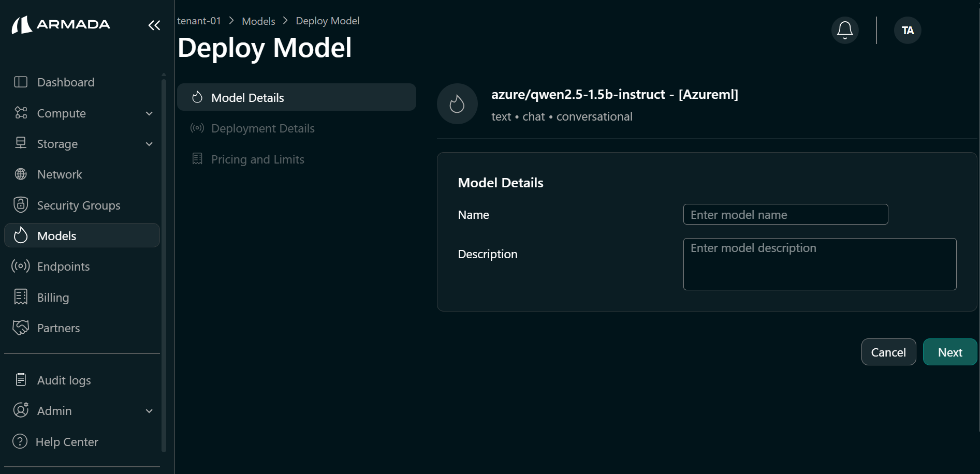This screenshot has width=980, height=474.
Task: Open the Billing page
Action: click(82, 297)
